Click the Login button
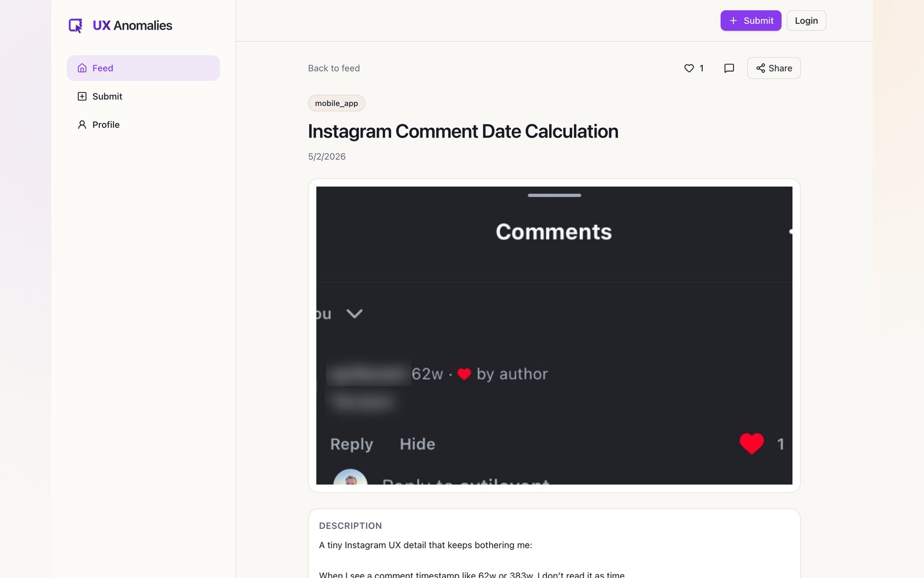Viewport: 924px width, 578px height. click(806, 21)
